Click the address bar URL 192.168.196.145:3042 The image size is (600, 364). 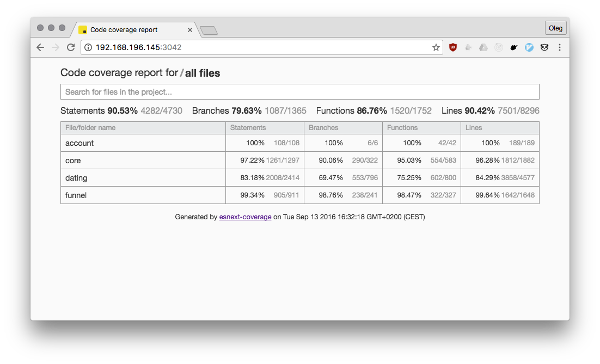(138, 47)
